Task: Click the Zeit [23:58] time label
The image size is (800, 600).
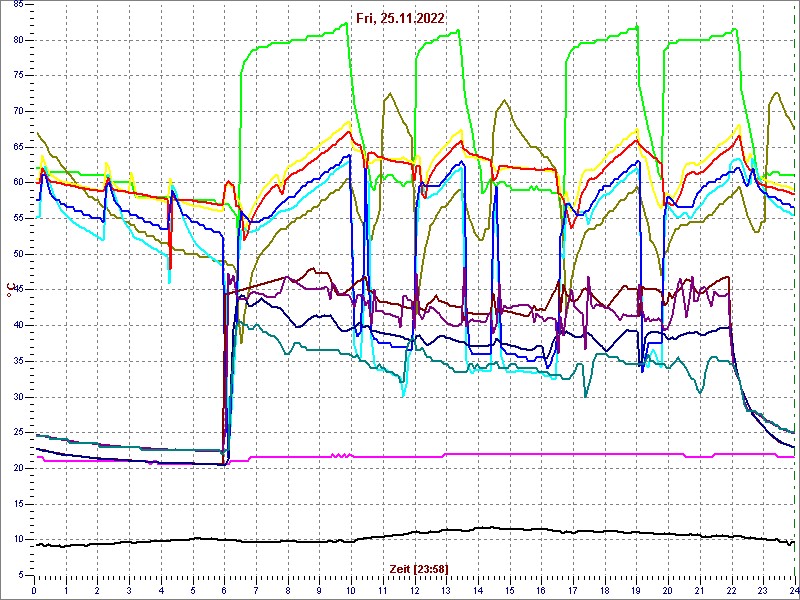Action: [x=419, y=569]
